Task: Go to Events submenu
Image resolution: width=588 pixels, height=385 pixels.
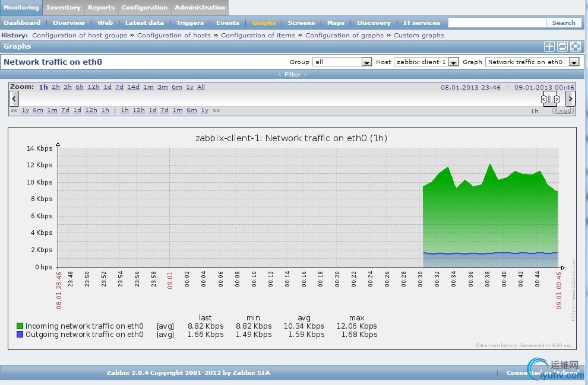Action: click(227, 23)
